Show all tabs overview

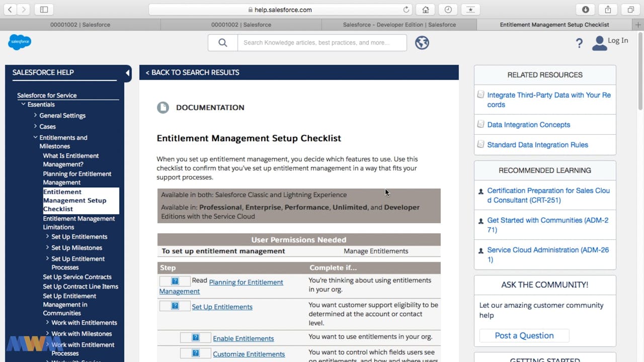(630, 10)
